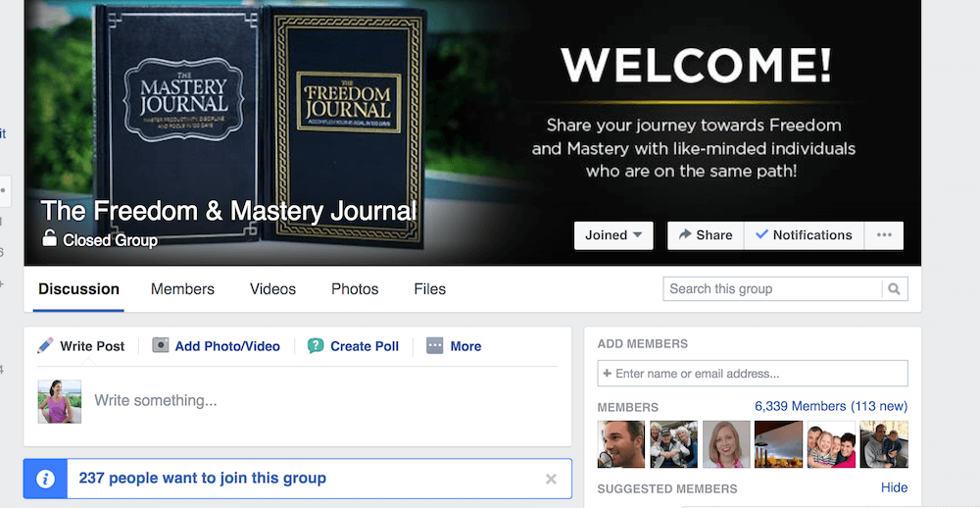Click the SUGGESTED MEMBERS heading
This screenshot has width=980, height=508.
pyautogui.click(x=667, y=489)
